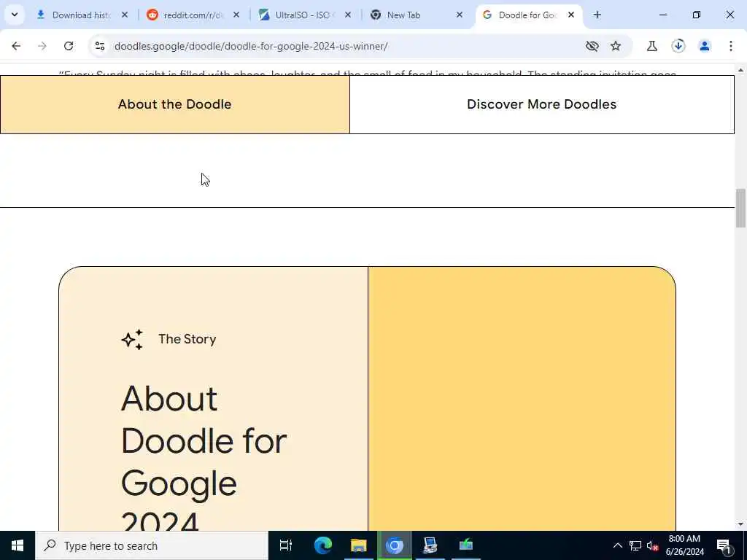Bookmark this page with the star icon
747x560 pixels.
pos(616,46)
